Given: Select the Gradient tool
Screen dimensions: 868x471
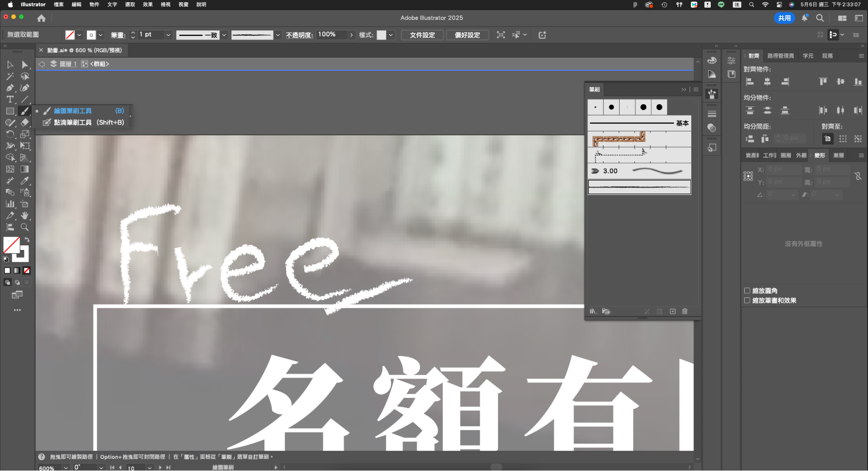Looking at the screenshot, I should [x=25, y=169].
